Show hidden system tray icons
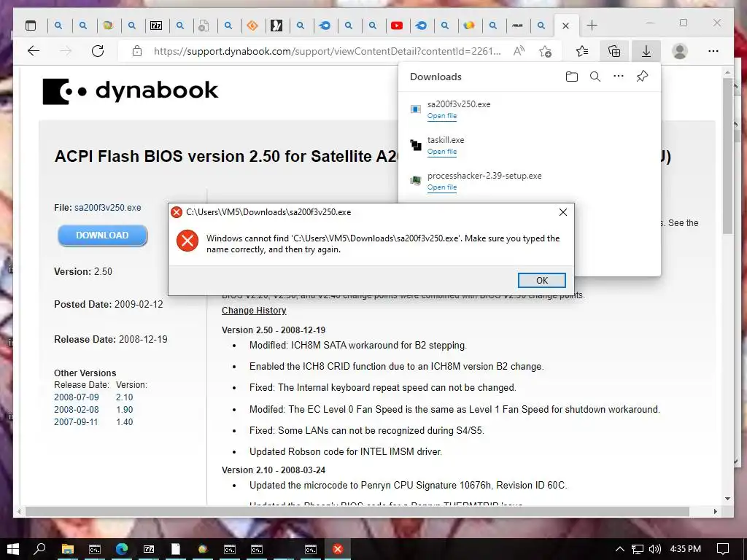The height and width of the screenshot is (560, 747). coord(620,549)
